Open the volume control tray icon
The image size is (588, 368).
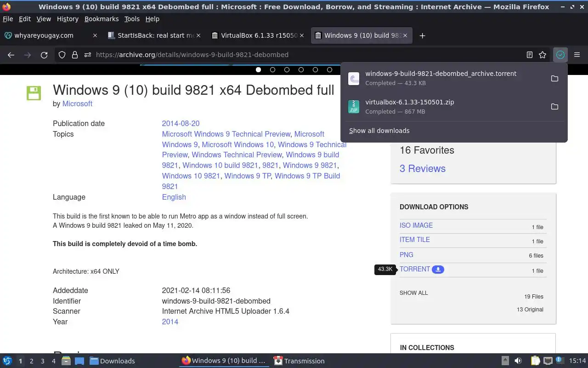518,361
